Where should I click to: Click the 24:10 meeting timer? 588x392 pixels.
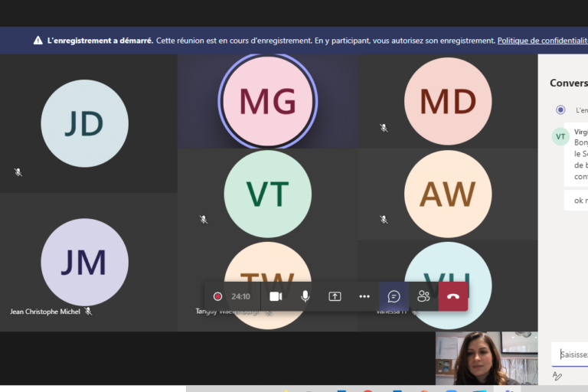pyautogui.click(x=241, y=296)
